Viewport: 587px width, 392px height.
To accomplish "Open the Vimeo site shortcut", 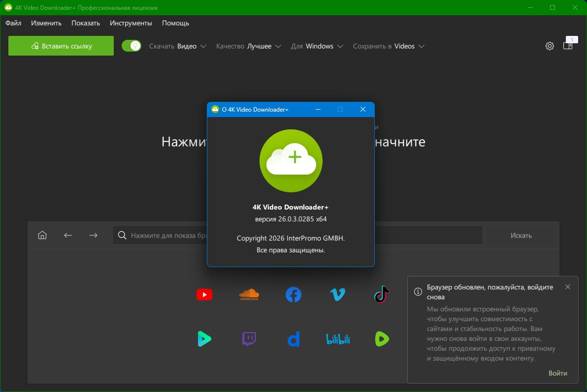I will click(x=337, y=295).
